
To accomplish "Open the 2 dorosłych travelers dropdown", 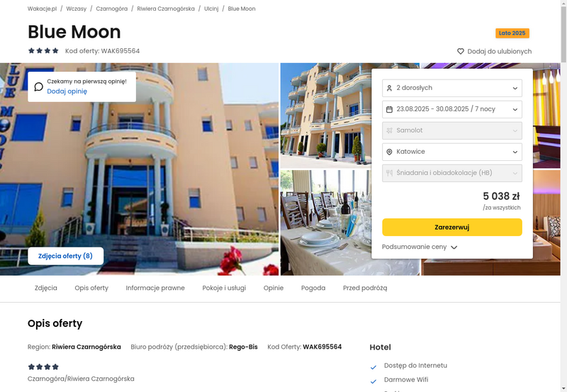I will pos(452,88).
